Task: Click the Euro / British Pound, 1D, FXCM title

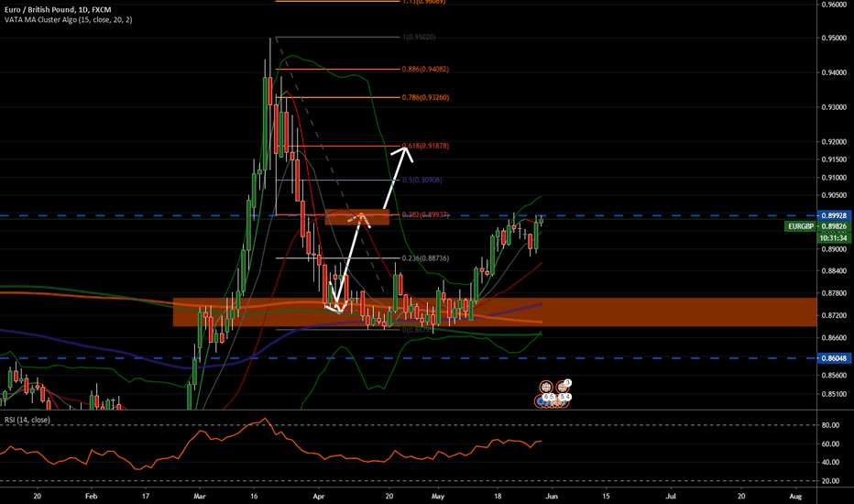Action: (58, 10)
